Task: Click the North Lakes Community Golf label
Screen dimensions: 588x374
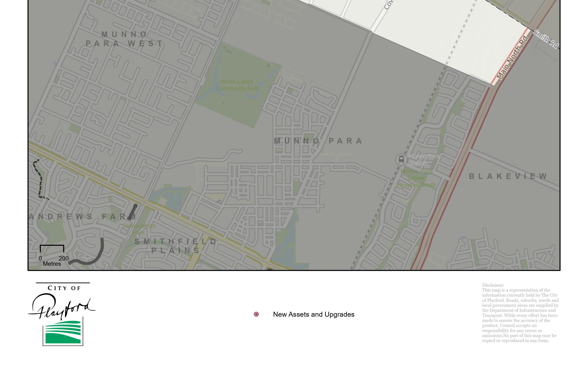Action: tap(237, 85)
